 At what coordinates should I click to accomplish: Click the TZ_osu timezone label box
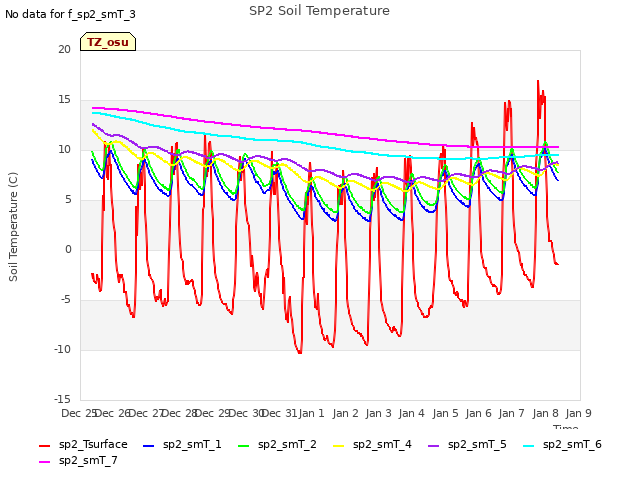pyautogui.click(x=108, y=42)
